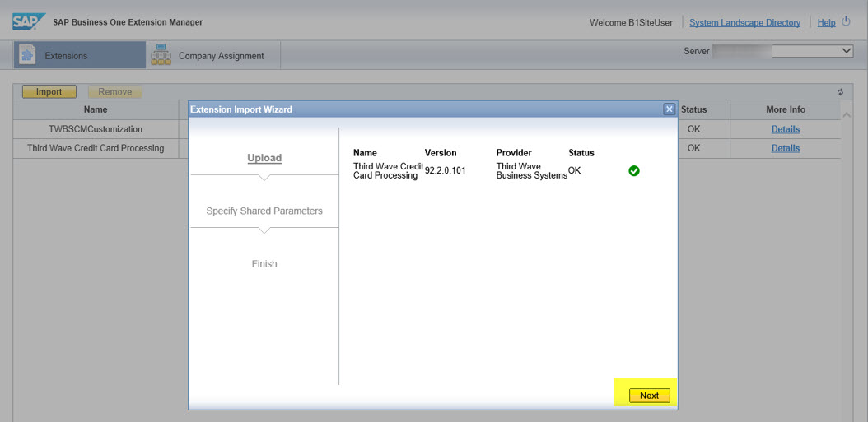Image resolution: width=868 pixels, height=422 pixels.
Task: Select the TWBSCMCustomization row name
Action: [96, 129]
